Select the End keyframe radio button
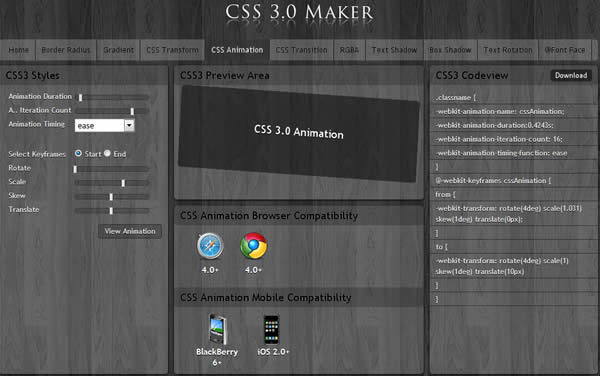 (107, 153)
